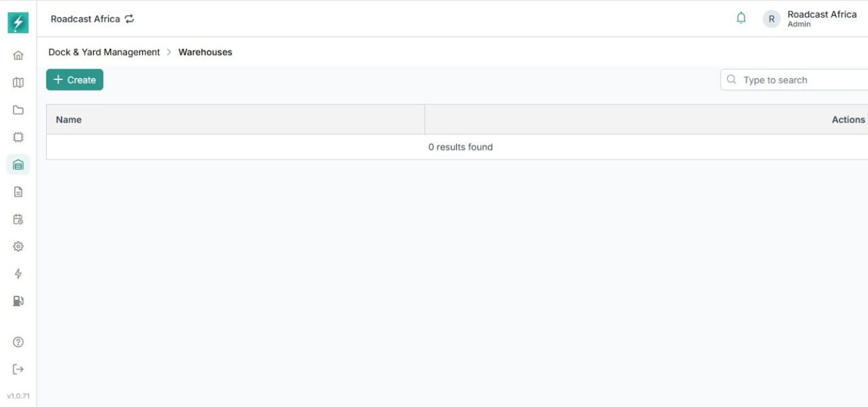Image resolution: width=868 pixels, height=407 pixels.
Task: Open the Folder section in the sidebar
Action: pyautogui.click(x=18, y=109)
